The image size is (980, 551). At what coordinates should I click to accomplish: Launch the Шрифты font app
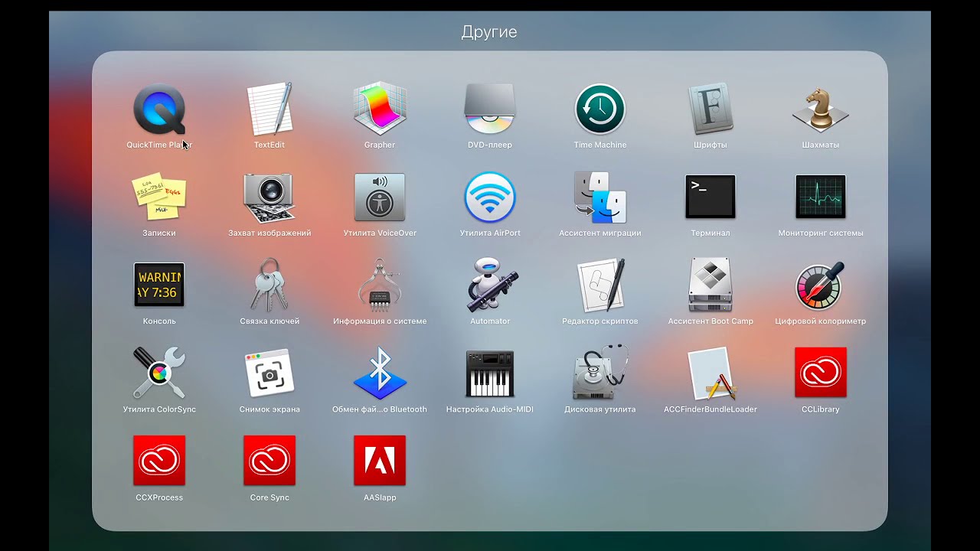[710, 109]
